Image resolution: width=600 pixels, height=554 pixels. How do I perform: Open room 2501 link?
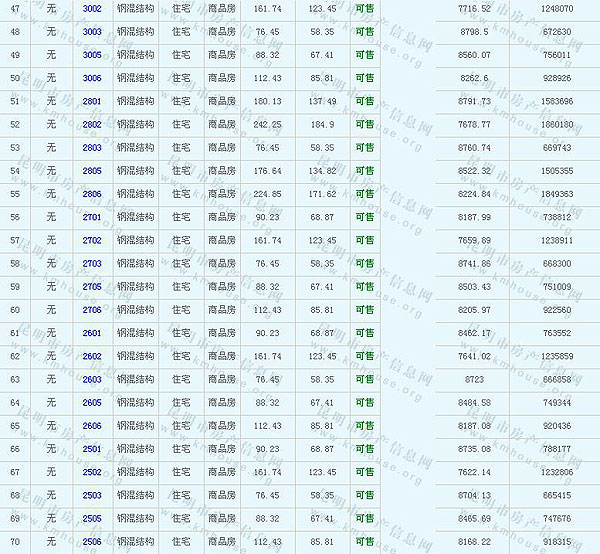(x=92, y=449)
